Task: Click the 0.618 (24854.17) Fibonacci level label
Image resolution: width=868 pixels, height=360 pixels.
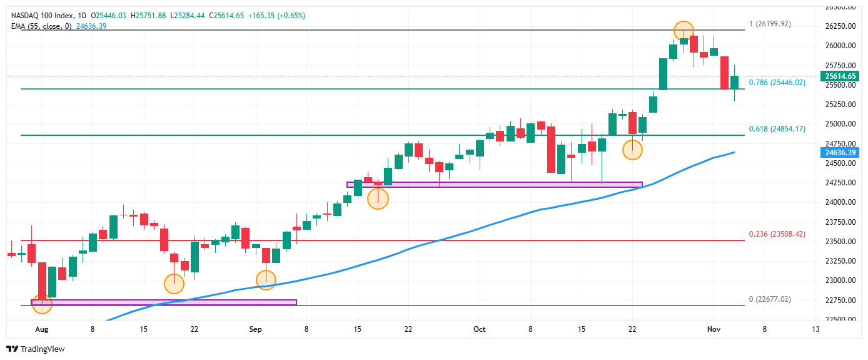Action: (x=786, y=129)
